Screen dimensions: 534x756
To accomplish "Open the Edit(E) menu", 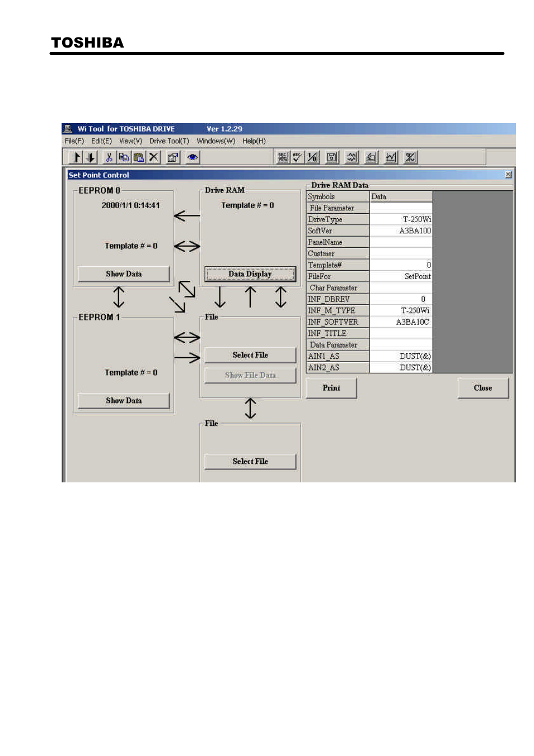I will (x=101, y=141).
